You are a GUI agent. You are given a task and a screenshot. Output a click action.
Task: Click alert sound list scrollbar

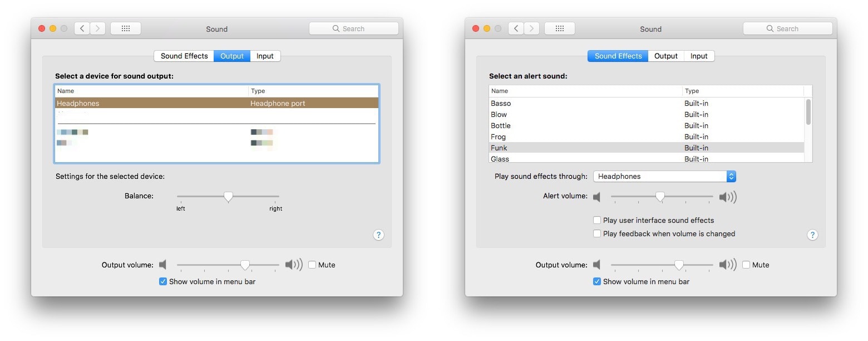(808, 111)
